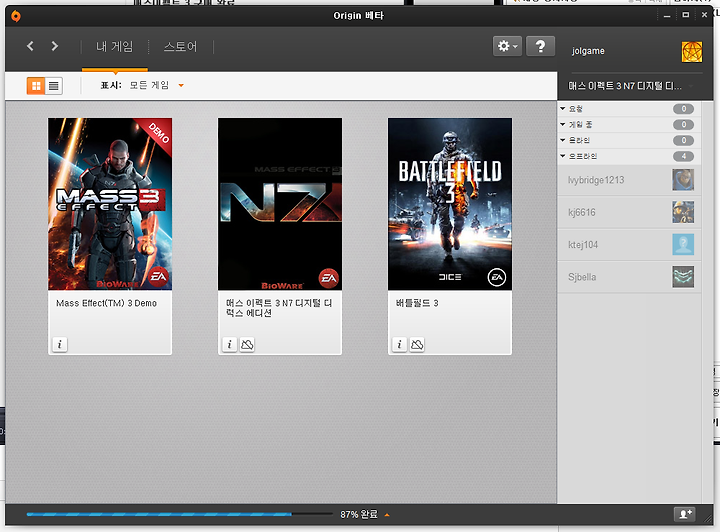Image resolution: width=720 pixels, height=532 pixels.
Task: Open the user status dropdown under jolgame
Action: [629, 86]
